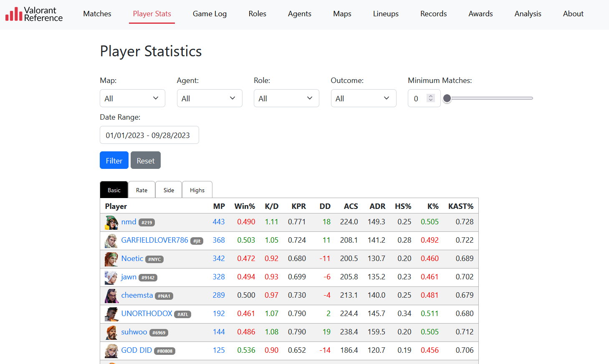This screenshot has width=609, height=364.
Task: Click nmd's agent avatar icon
Action: point(111,223)
